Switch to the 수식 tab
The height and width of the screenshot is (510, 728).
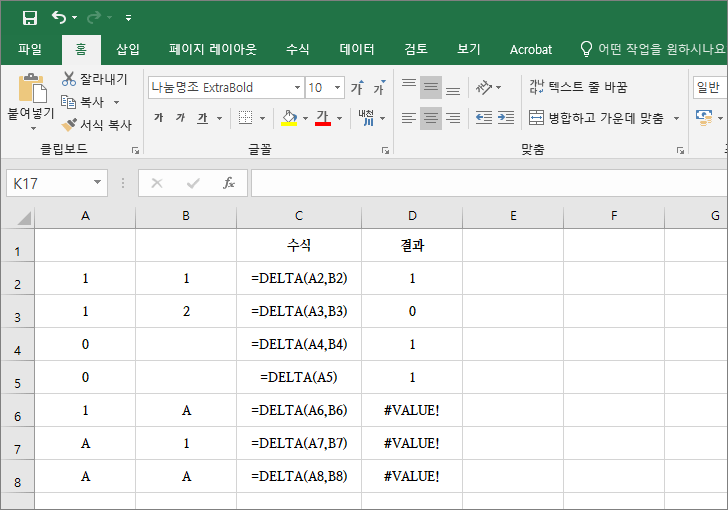(298, 49)
